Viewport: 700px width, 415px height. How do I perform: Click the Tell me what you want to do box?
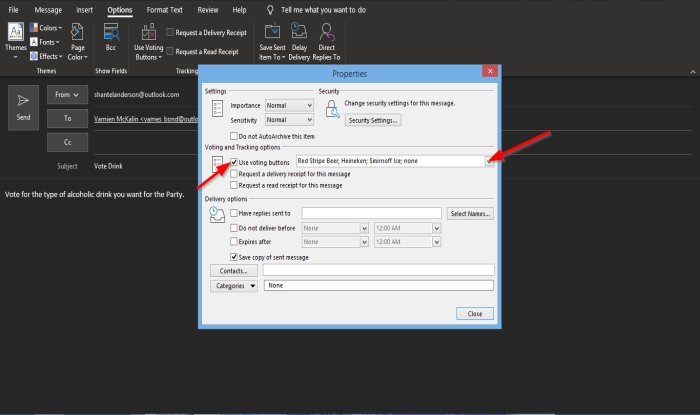(323, 10)
